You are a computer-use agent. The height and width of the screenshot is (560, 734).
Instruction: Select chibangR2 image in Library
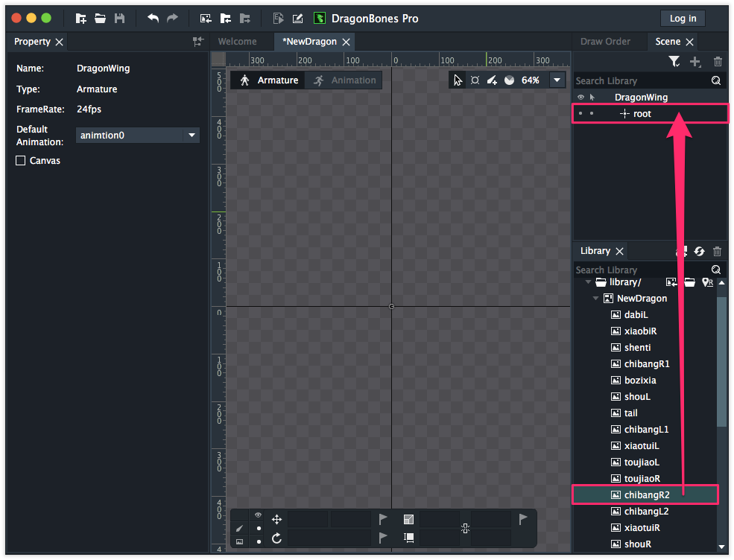pyautogui.click(x=645, y=494)
